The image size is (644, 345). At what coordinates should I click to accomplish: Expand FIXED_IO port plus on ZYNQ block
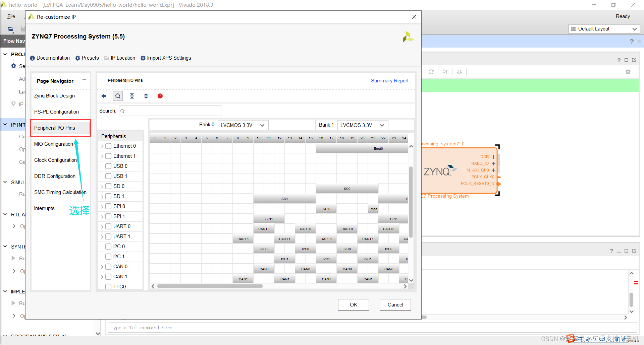[x=493, y=163]
